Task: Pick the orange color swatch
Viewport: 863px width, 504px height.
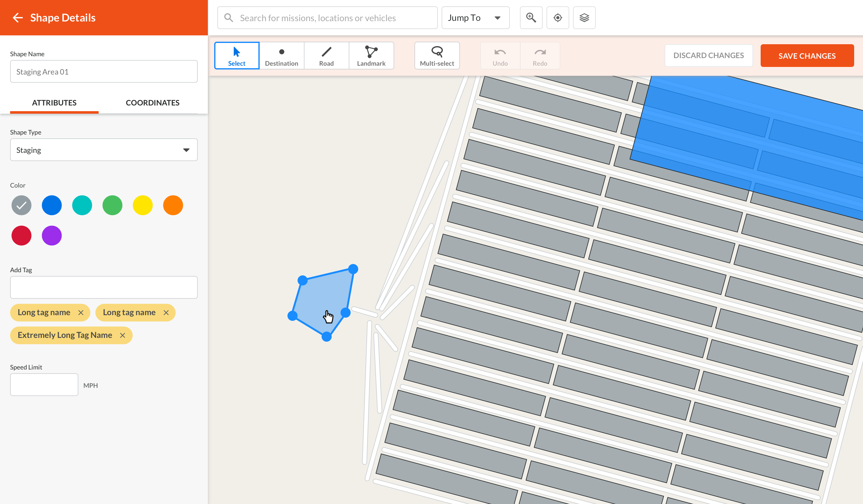Action: pyautogui.click(x=173, y=206)
